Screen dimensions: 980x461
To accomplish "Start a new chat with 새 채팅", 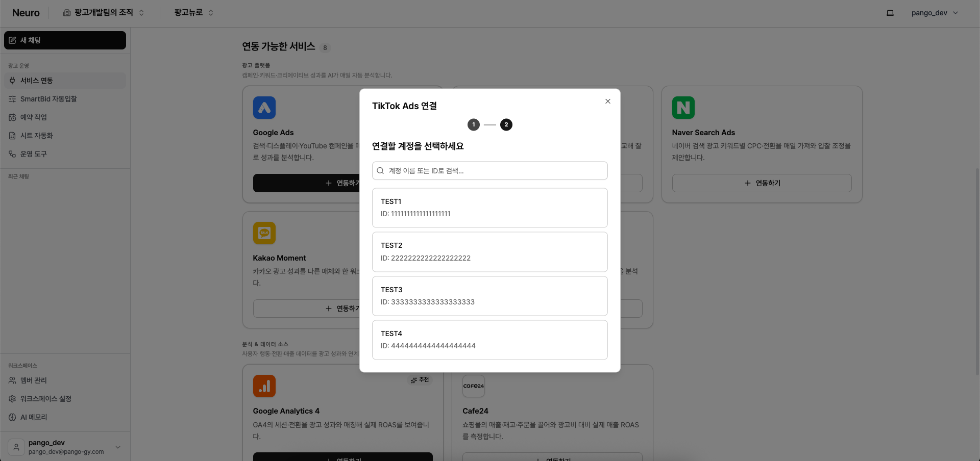I will click(x=65, y=40).
